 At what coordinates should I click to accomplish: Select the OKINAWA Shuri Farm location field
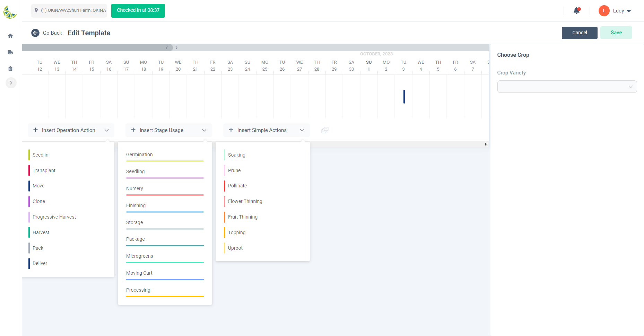click(69, 10)
